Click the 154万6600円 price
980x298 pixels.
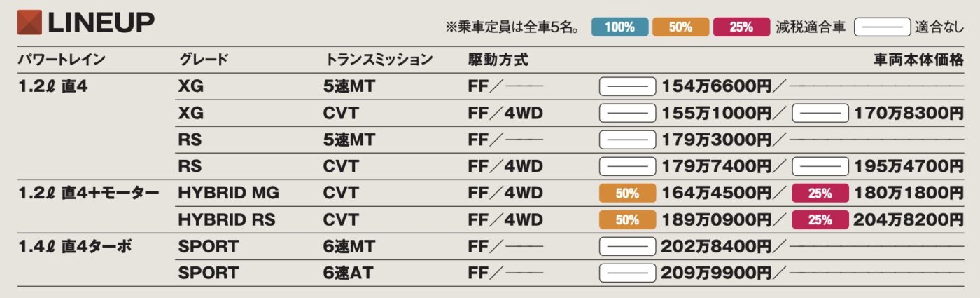(716, 87)
